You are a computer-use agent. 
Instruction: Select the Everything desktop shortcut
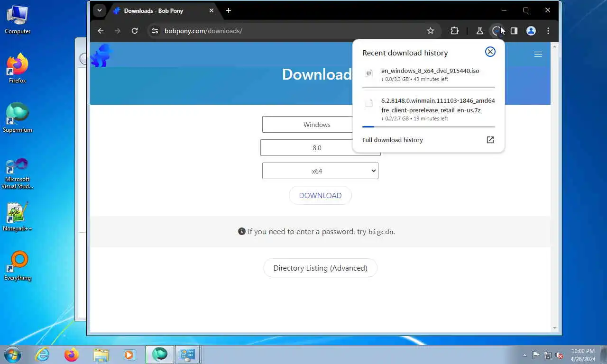coord(18,266)
